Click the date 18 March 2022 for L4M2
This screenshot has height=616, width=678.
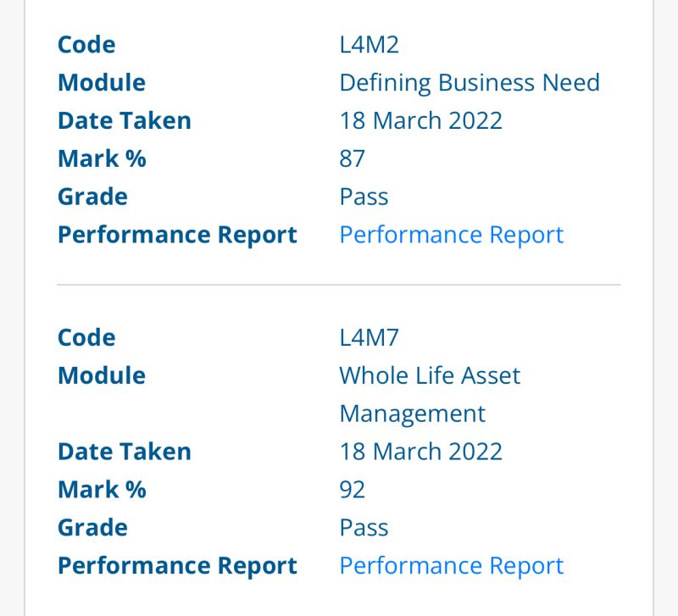pyautogui.click(x=420, y=119)
